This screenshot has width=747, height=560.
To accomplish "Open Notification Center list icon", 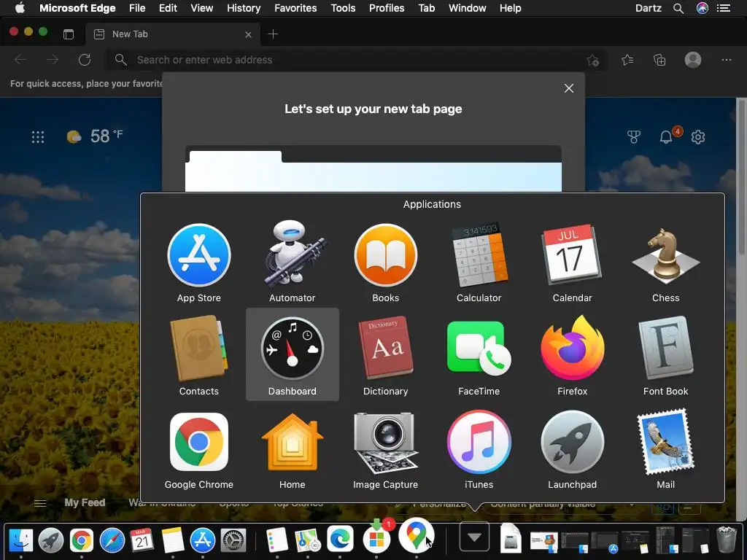I will [x=724, y=8].
